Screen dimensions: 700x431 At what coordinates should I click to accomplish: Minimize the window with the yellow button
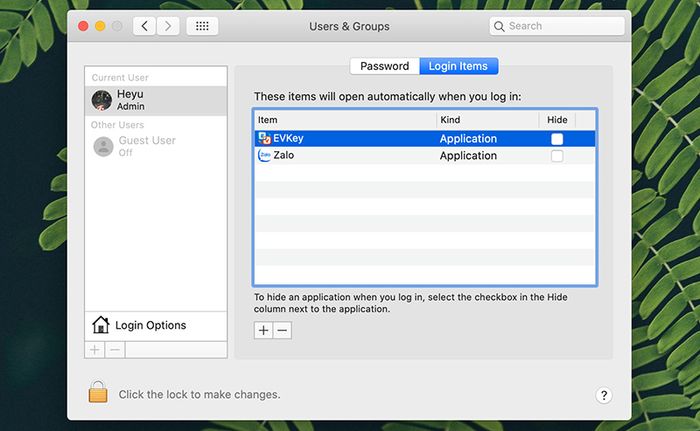tap(100, 26)
